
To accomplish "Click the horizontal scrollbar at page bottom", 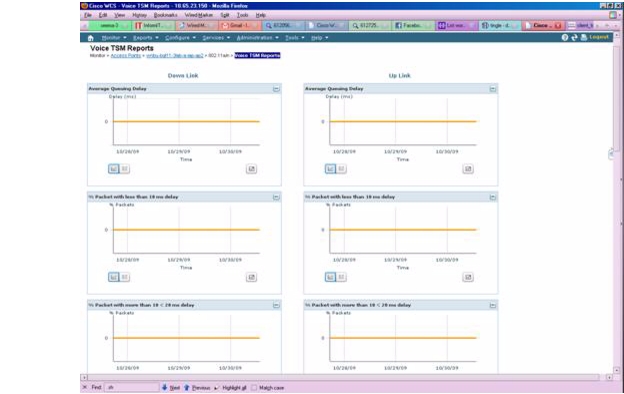I will pyautogui.click(x=344, y=377).
